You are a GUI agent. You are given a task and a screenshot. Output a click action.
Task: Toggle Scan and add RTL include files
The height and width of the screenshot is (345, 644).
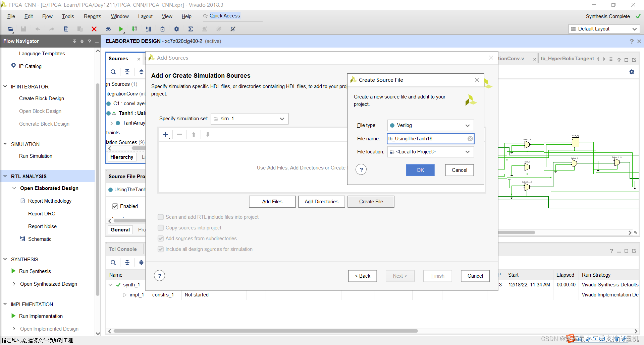click(161, 217)
